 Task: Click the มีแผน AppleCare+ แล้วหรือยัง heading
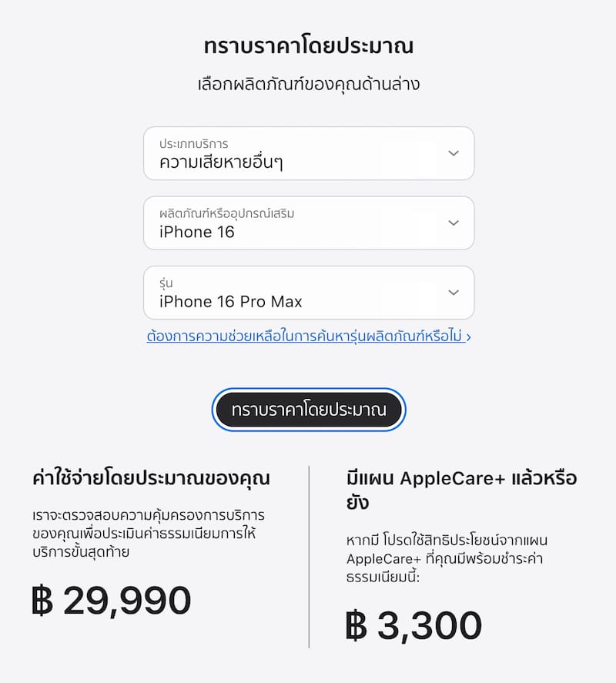tap(461, 490)
